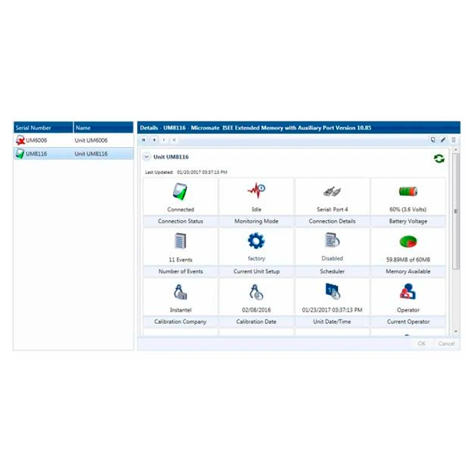Go to the last record navigation button
The height and width of the screenshot is (476, 476).
[x=174, y=140]
